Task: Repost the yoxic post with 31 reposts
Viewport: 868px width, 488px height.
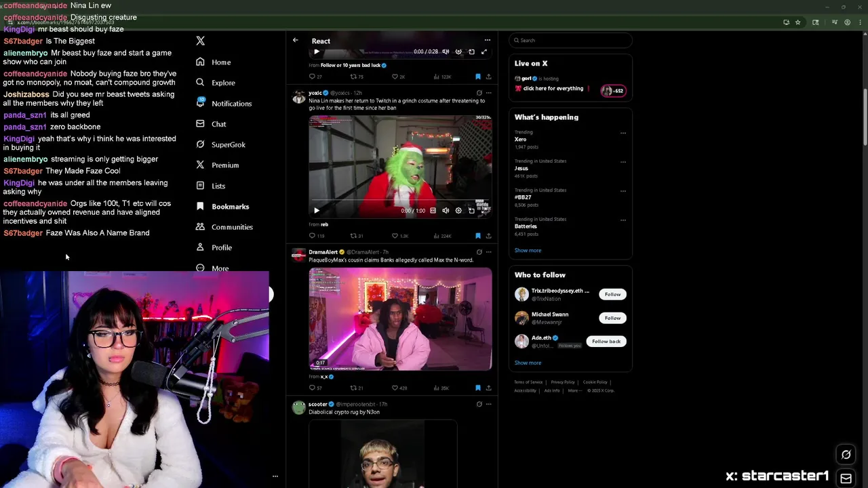Action: [x=357, y=236]
